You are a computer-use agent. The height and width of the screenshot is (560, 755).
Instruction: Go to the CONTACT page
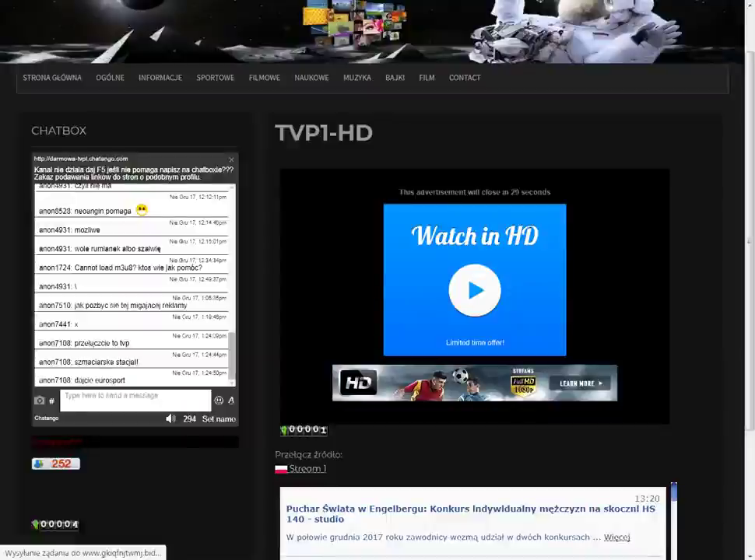(x=464, y=78)
